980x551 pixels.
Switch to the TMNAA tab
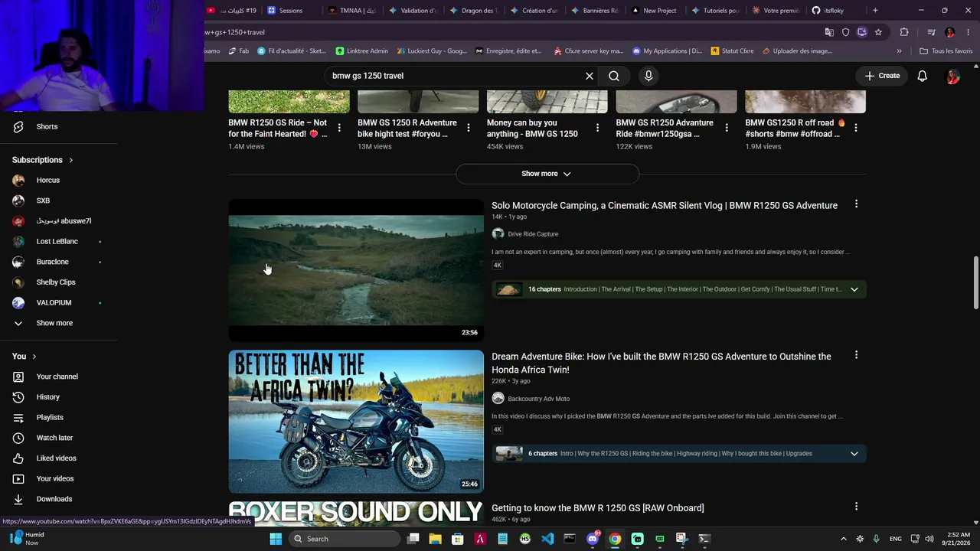[x=353, y=11]
